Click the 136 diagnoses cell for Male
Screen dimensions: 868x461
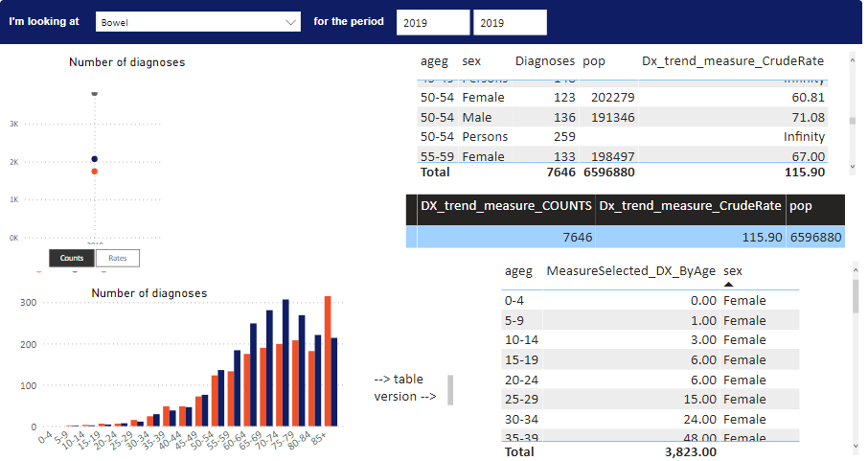(x=564, y=118)
